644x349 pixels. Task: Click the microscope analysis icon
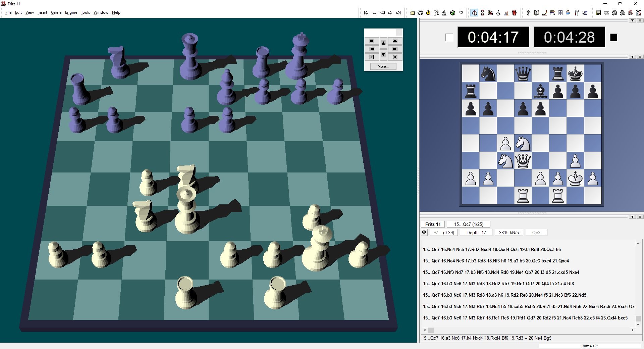444,13
